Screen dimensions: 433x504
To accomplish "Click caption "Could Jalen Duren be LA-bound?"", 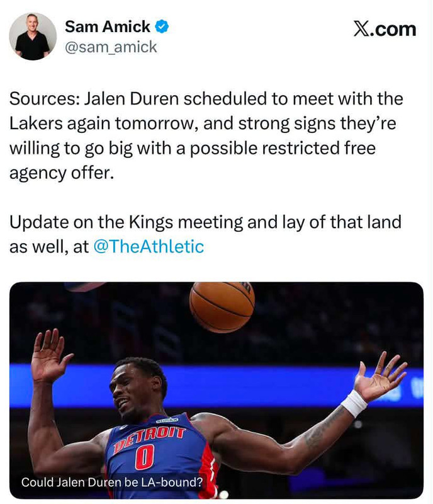I will pyautogui.click(x=112, y=482).
